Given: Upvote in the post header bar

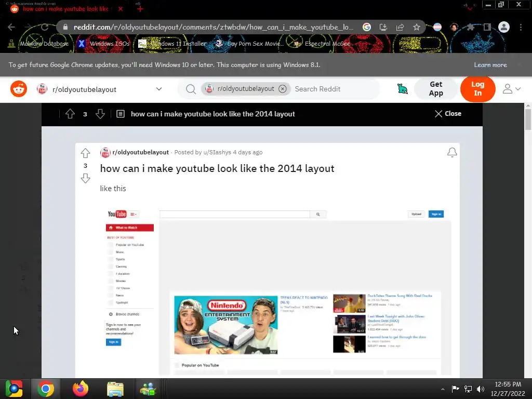Looking at the screenshot, I should coord(70,114).
